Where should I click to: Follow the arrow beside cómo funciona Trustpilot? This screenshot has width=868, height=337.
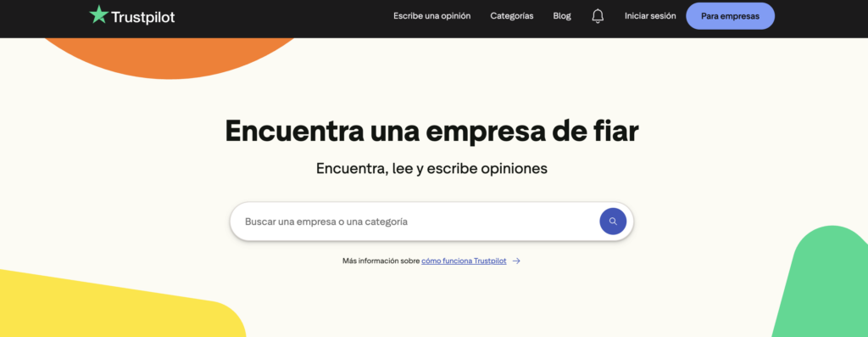516,261
